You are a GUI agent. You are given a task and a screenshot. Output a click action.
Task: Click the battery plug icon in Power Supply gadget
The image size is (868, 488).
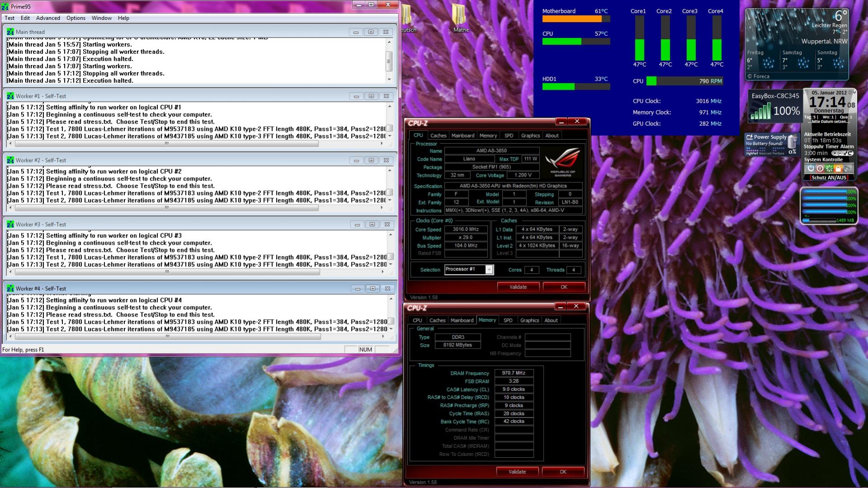(792, 142)
